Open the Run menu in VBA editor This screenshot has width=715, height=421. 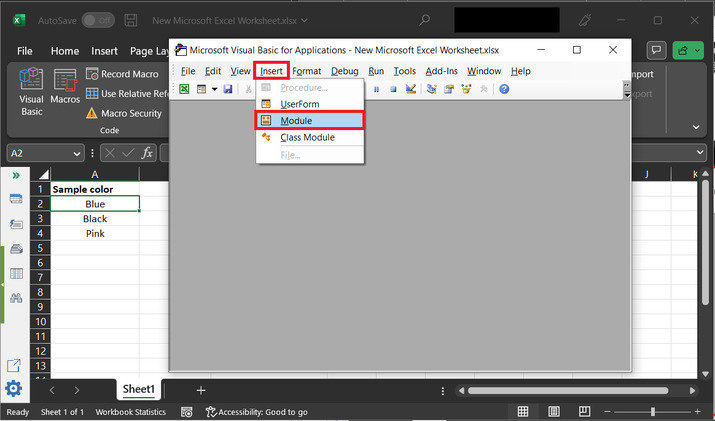[x=376, y=71]
